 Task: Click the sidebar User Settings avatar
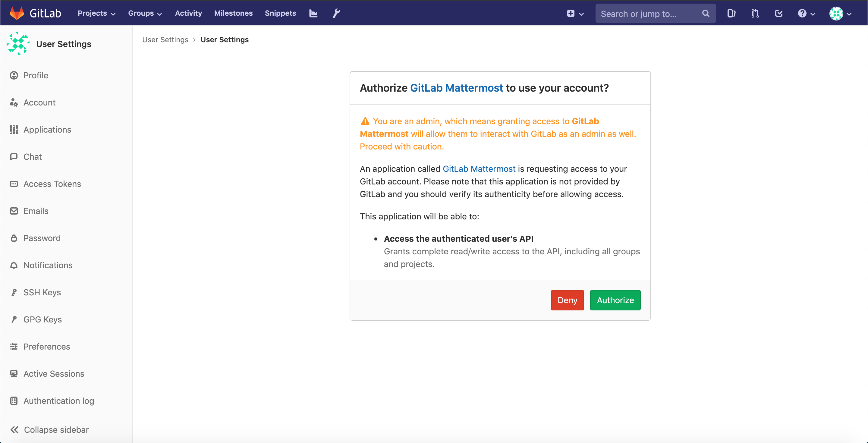[x=18, y=44]
